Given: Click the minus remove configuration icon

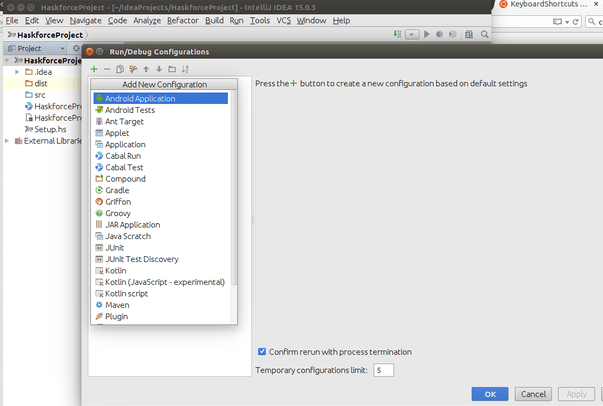Looking at the screenshot, I should (x=107, y=69).
